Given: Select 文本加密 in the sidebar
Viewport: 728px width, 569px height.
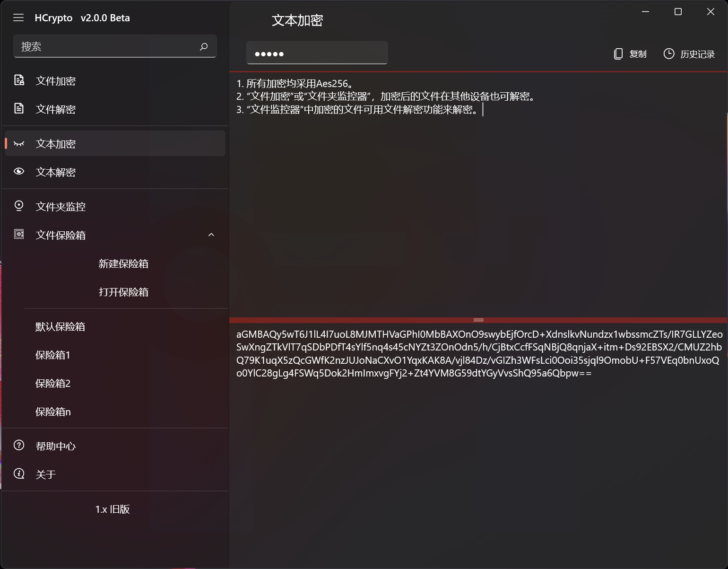Looking at the screenshot, I should [x=115, y=143].
